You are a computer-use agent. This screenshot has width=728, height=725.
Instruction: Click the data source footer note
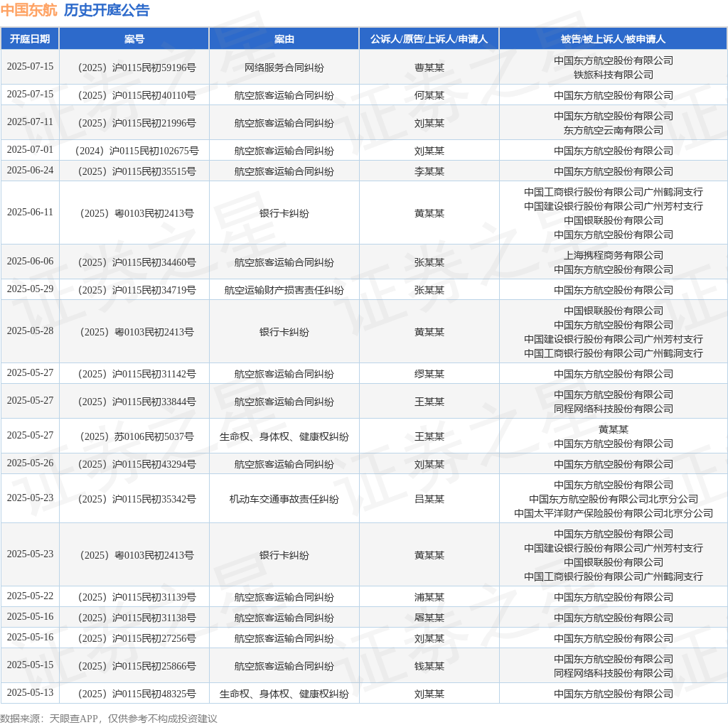(109, 719)
